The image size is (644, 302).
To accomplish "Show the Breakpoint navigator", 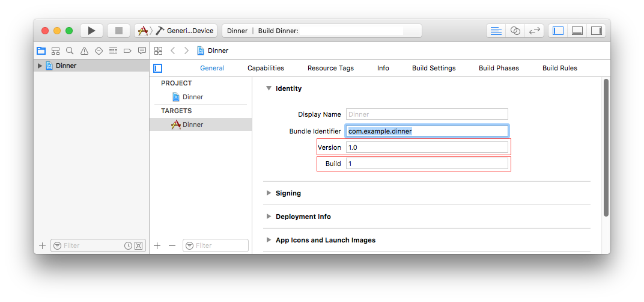I will (x=127, y=51).
